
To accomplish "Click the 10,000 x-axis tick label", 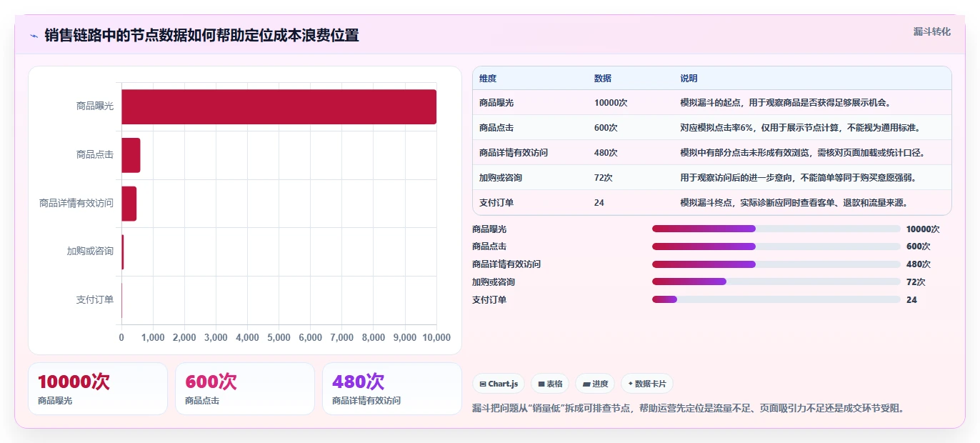I will [435, 337].
